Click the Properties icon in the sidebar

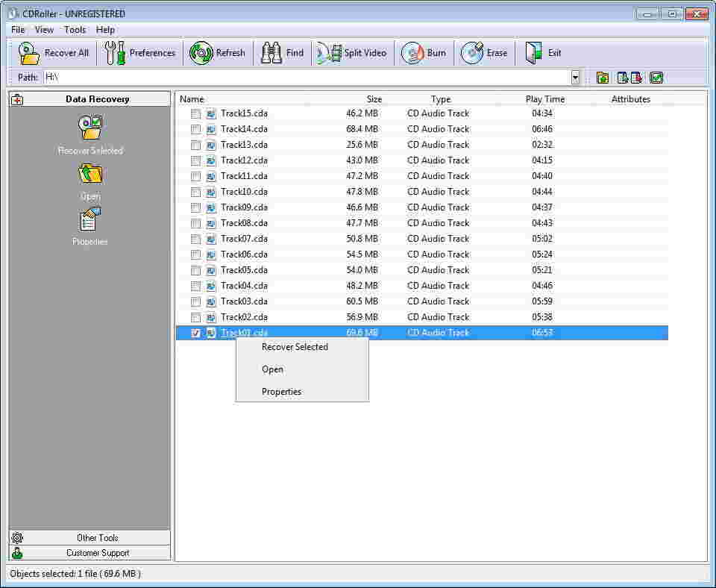pos(89,220)
